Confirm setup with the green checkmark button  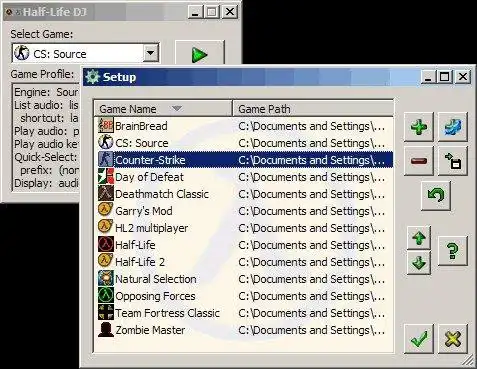point(419,339)
